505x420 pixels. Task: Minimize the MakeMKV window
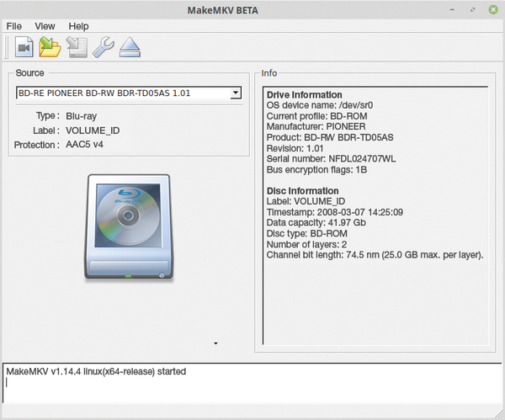pyautogui.click(x=452, y=9)
